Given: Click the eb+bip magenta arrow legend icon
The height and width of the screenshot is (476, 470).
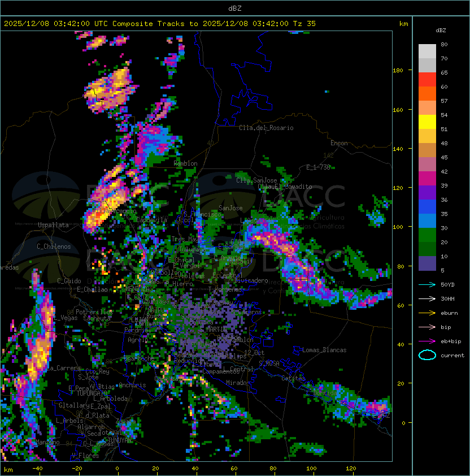Looking at the screenshot, I should (x=427, y=341).
